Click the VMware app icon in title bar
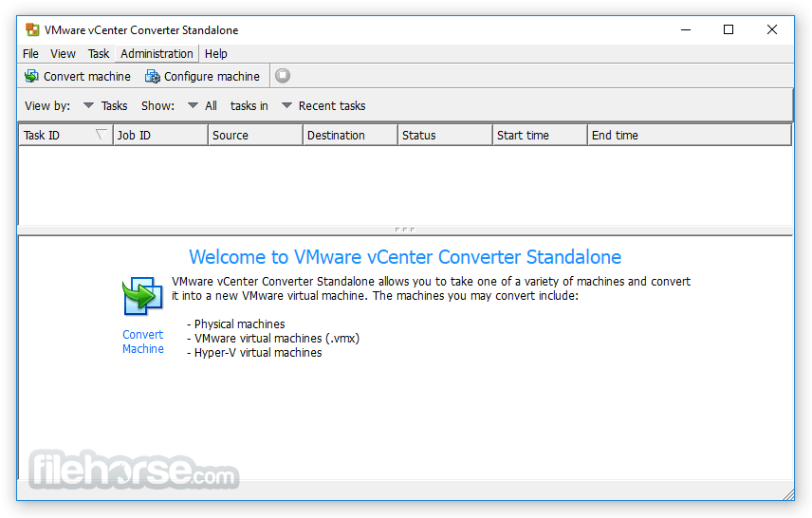Screen dimensions: 812x518 pyautogui.click(x=32, y=30)
